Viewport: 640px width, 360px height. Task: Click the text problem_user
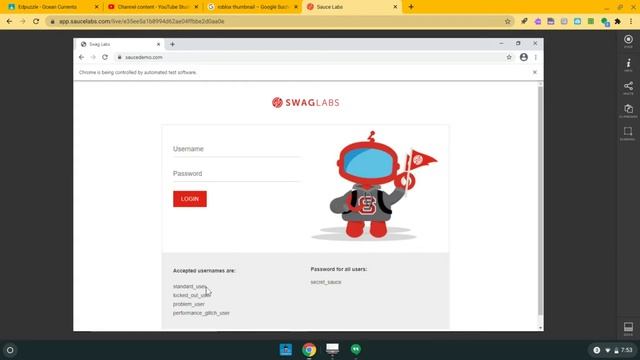tap(189, 304)
